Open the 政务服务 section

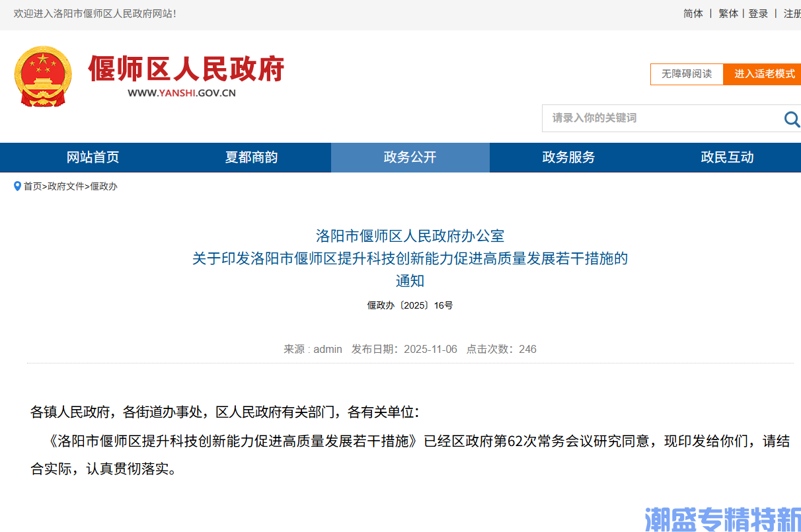(568, 157)
